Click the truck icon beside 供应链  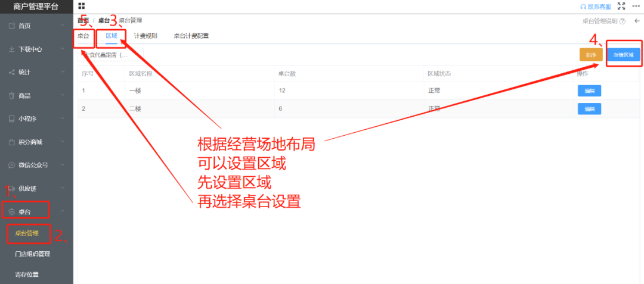pos(12,189)
